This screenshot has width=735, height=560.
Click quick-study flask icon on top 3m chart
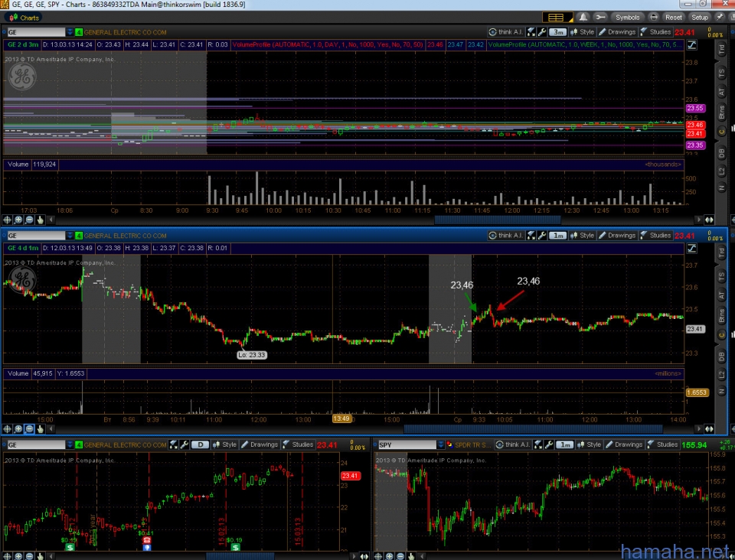[531, 32]
